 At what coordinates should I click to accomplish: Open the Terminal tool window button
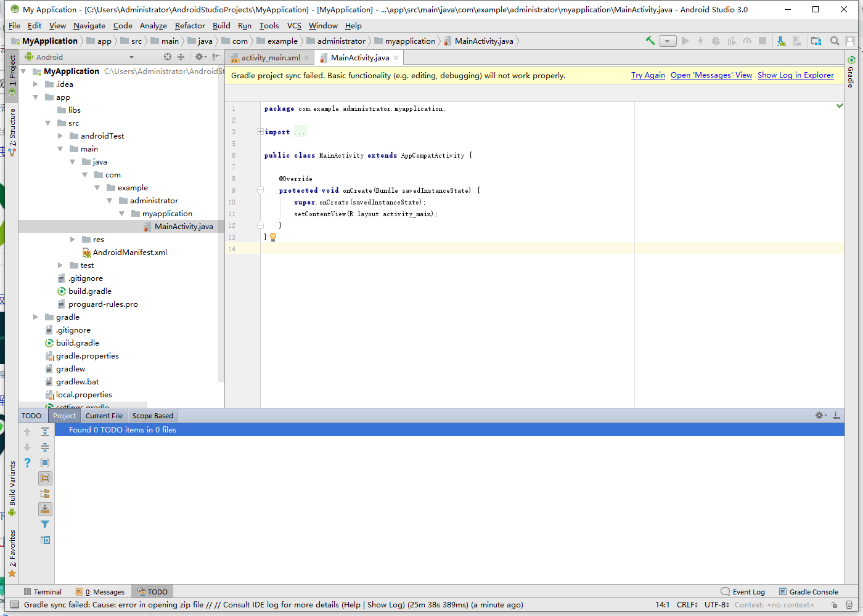43,592
